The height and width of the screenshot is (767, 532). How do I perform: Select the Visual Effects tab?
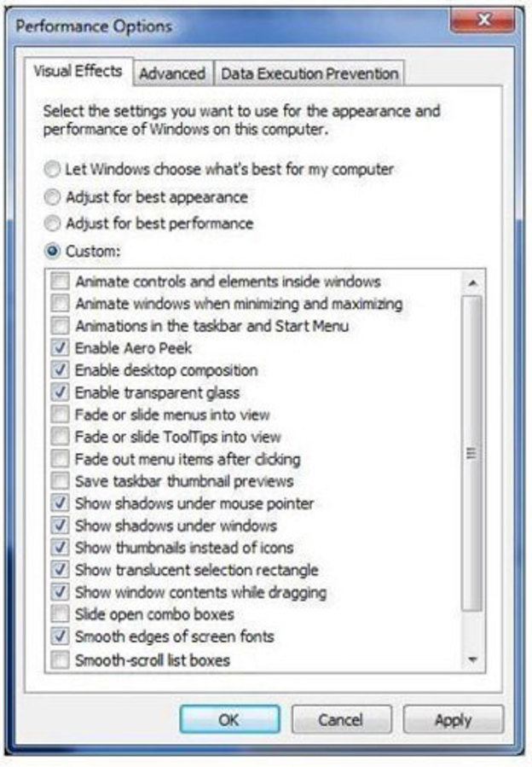[78, 72]
